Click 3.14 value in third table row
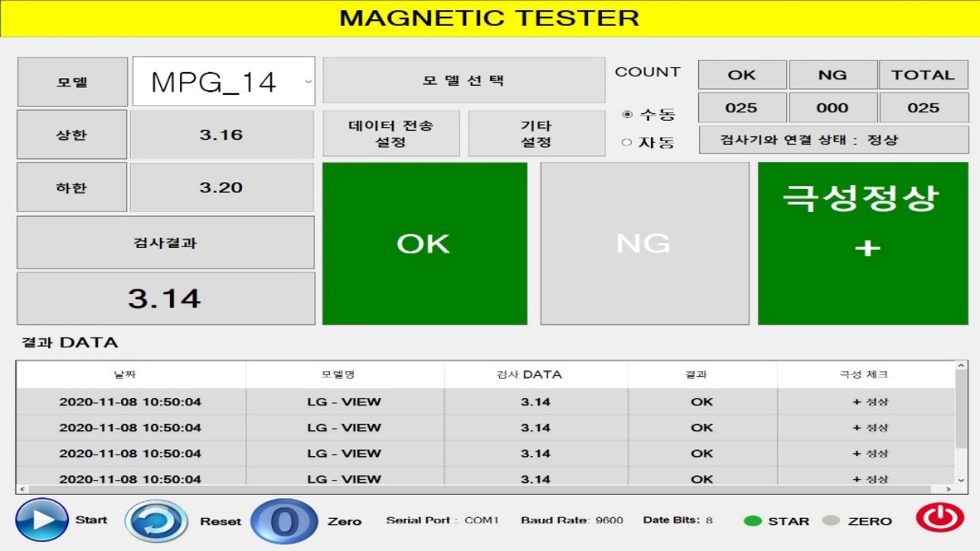The width and height of the screenshot is (980, 551). coord(536,454)
